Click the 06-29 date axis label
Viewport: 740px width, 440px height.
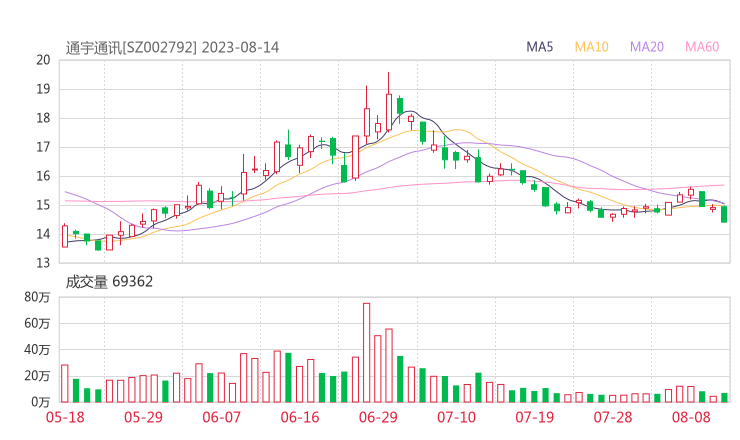pyautogui.click(x=377, y=418)
